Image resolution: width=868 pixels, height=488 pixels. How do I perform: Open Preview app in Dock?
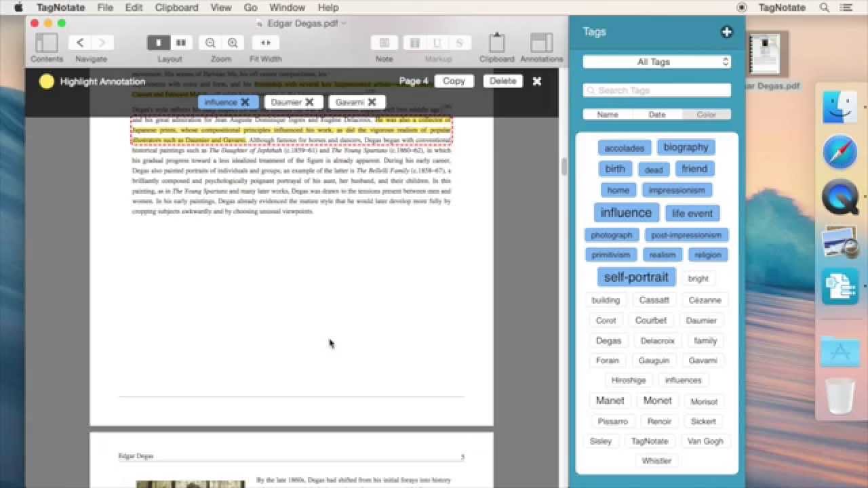point(841,242)
